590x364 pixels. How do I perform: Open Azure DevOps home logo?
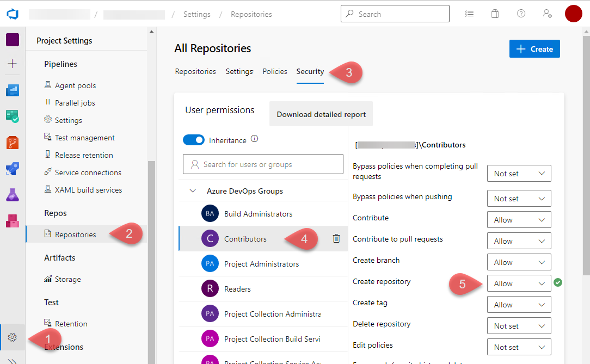13,14
